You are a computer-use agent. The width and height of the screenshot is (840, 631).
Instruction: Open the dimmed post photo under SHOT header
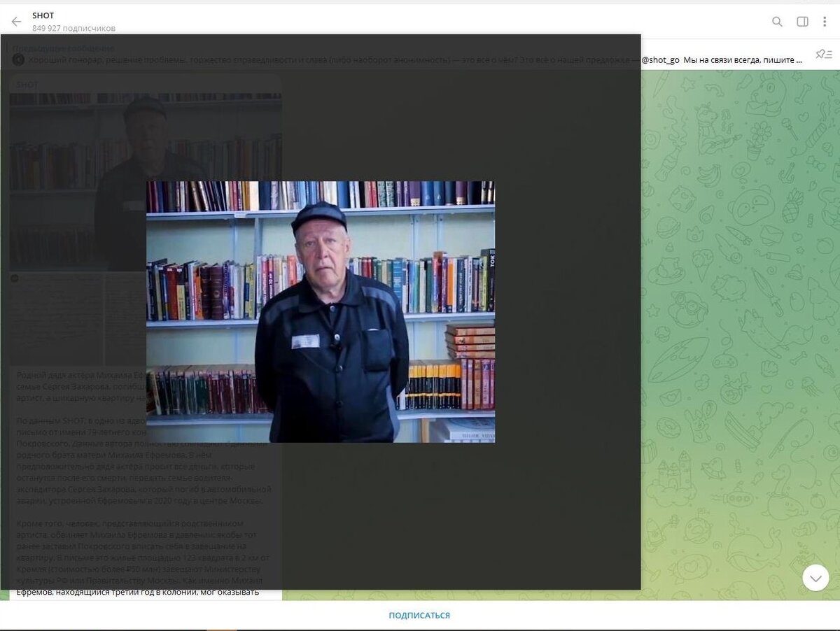[146, 182]
